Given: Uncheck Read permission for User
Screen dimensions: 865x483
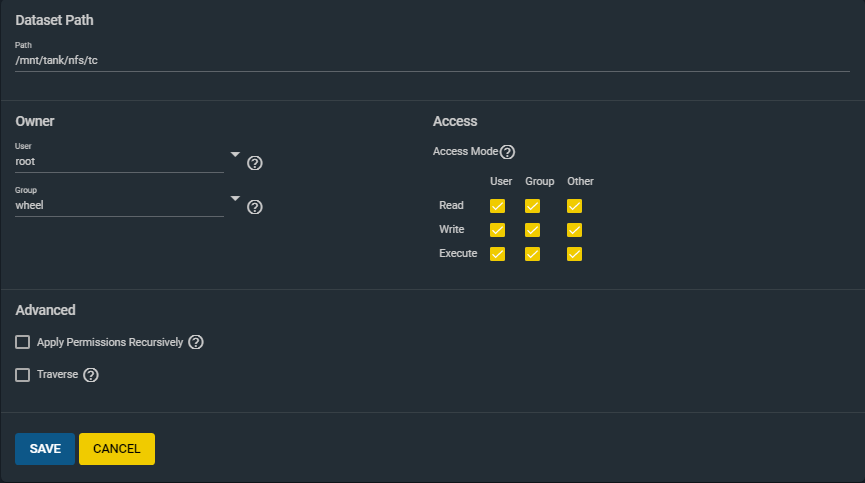Looking at the screenshot, I should 497,206.
